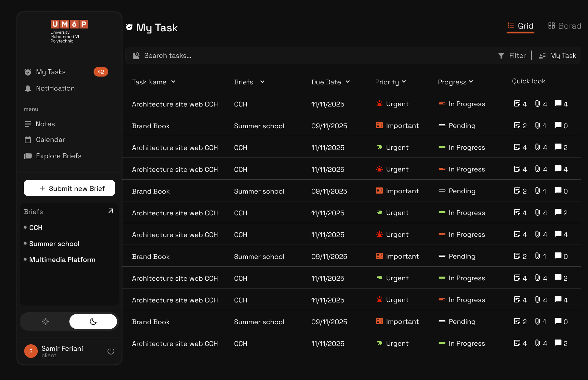The image size is (588, 380).
Task: Open first Architecture site web CCH task
Action: pyautogui.click(x=175, y=104)
